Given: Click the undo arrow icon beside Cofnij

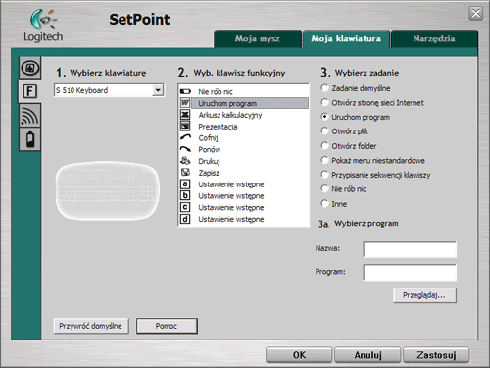Looking at the screenshot, I should (185, 137).
